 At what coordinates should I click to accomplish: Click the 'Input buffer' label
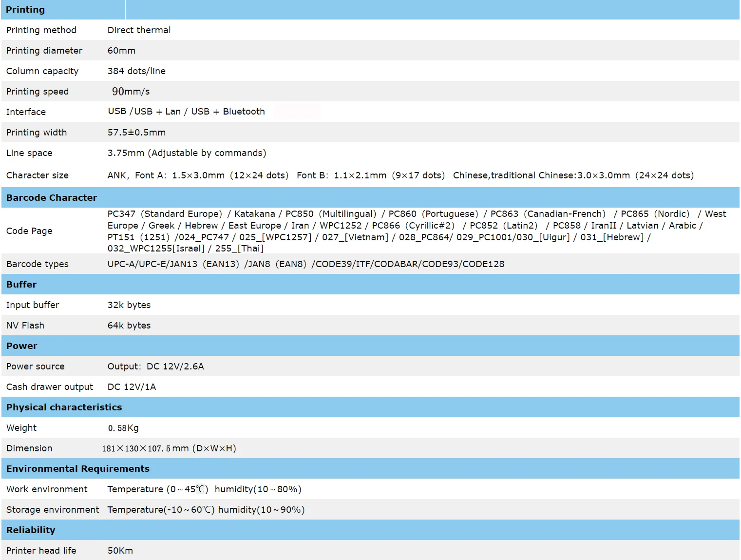(33, 305)
